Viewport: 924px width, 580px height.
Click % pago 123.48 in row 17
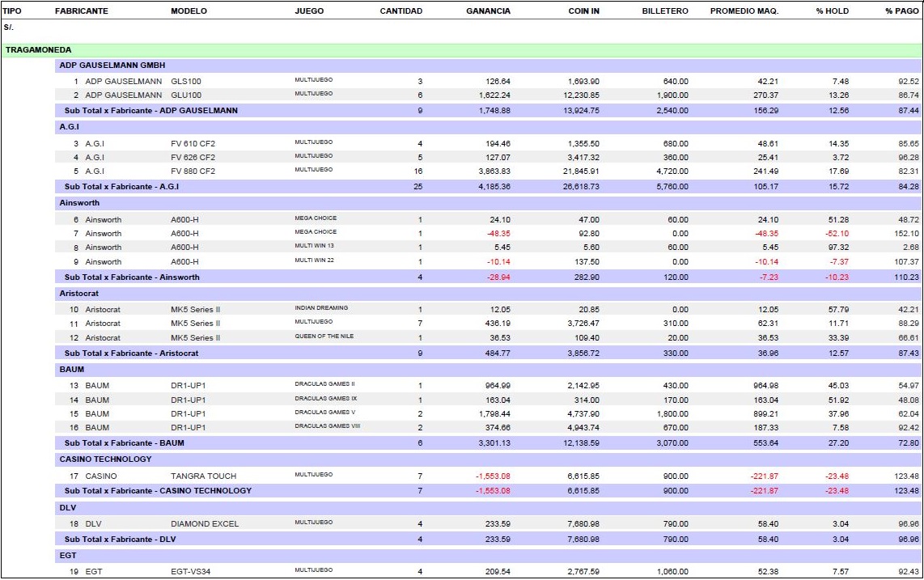906,476
